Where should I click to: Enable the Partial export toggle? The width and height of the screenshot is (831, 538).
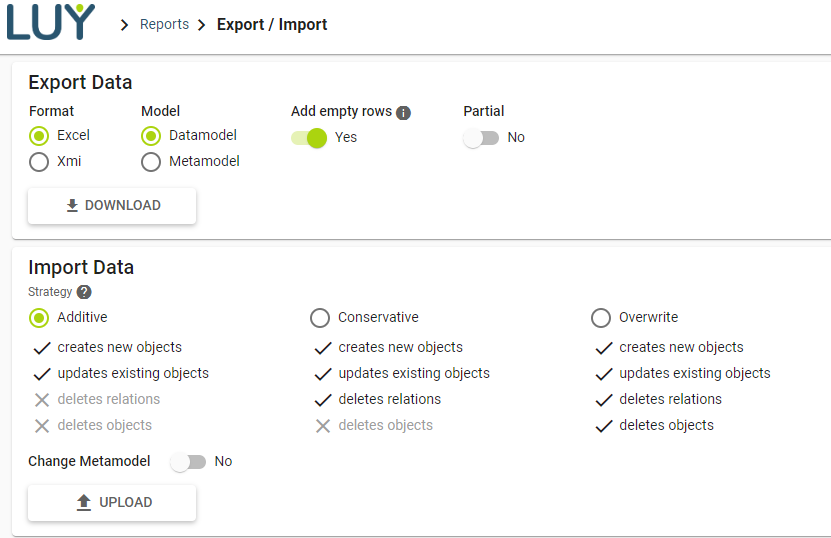point(481,138)
